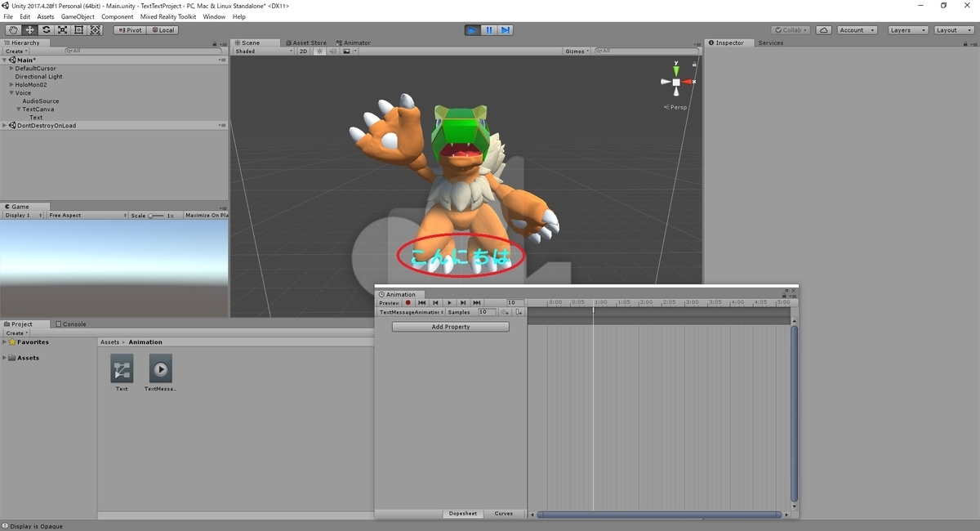
Task: Open the Component menu
Action: pos(117,16)
